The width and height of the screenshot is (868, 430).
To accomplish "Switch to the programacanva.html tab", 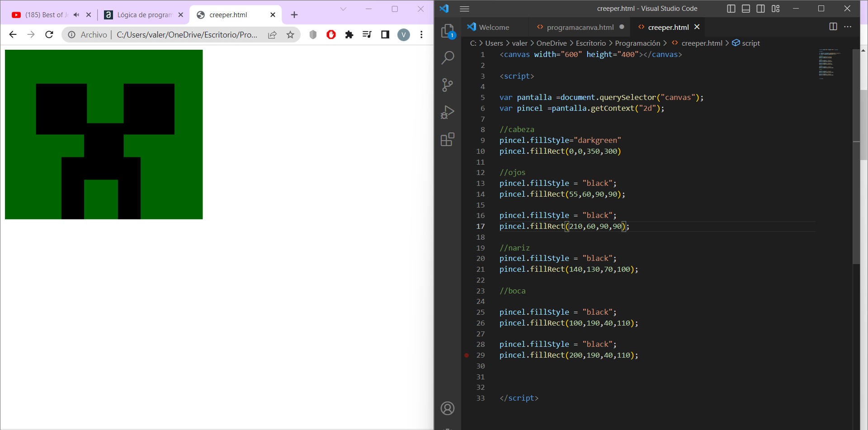I will (x=580, y=27).
